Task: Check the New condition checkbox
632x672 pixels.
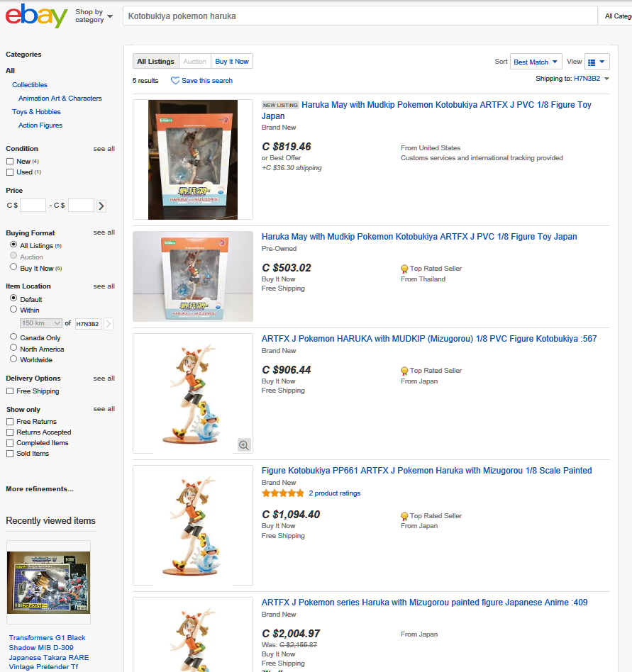Action: pyautogui.click(x=10, y=162)
